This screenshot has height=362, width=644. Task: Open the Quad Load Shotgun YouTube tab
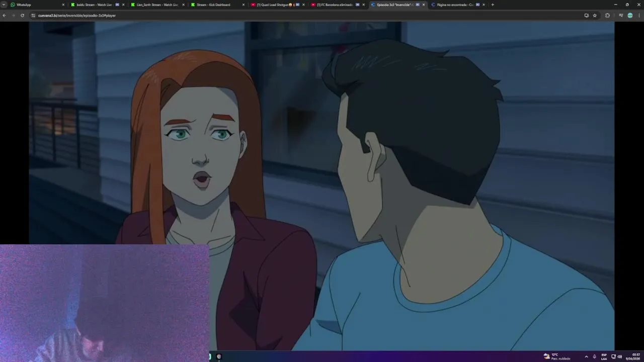tap(277, 5)
